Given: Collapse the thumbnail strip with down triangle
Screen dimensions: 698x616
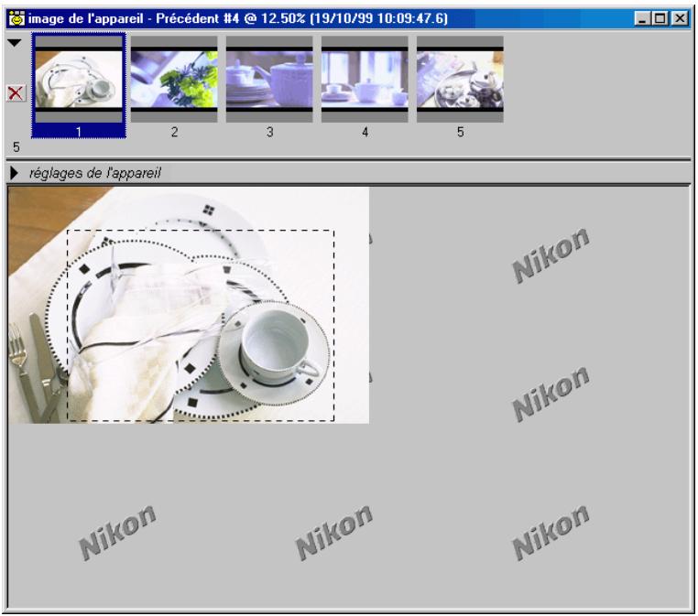Looking at the screenshot, I should click(x=15, y=43).
